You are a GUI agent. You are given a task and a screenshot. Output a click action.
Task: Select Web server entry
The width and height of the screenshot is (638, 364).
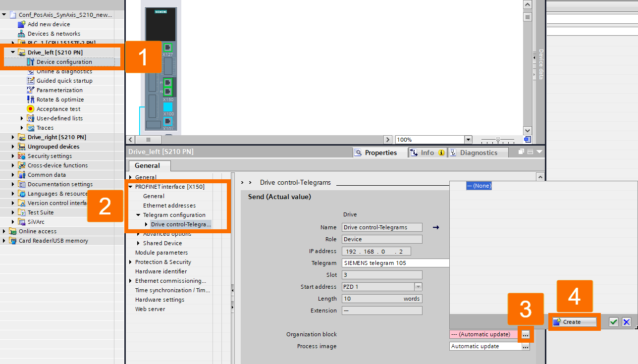pos(150,309)
